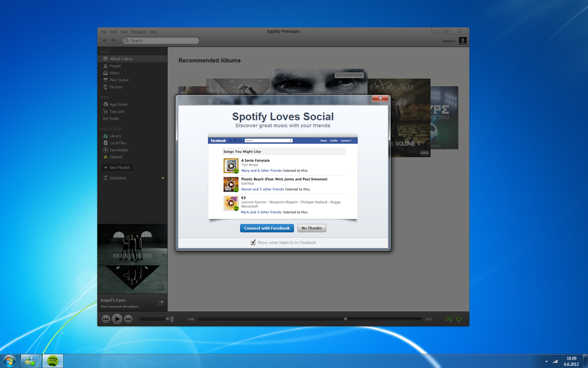The width and height of the screenshot is (588, 368).
Task: Click the previous track button
Action: (x=105, y=319)
